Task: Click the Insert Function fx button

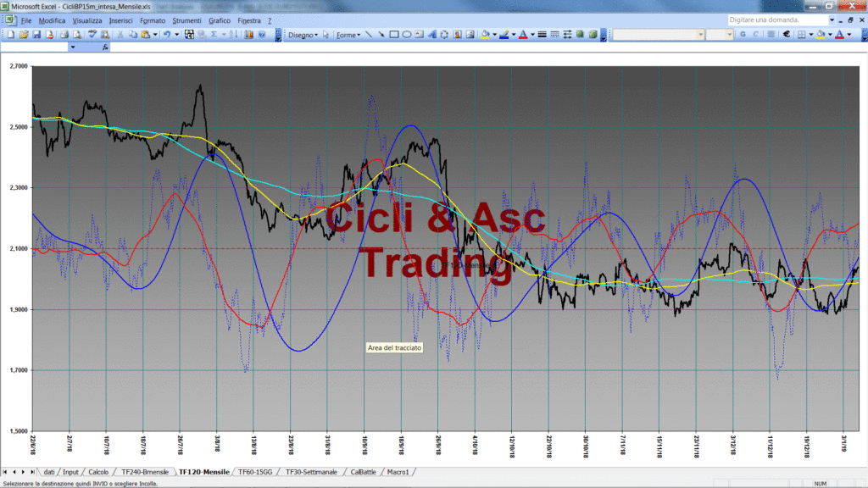Action: (105, 47)
